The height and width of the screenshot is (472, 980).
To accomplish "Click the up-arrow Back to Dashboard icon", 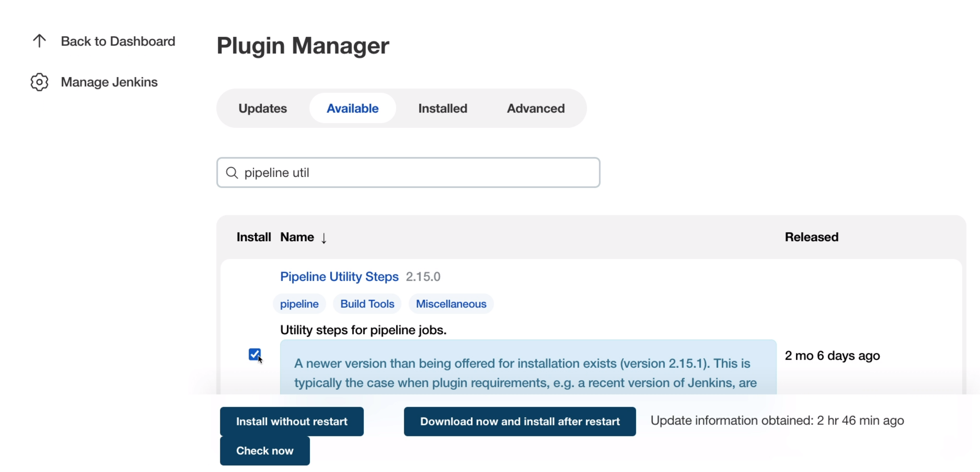I will click(x=39, y=41).
